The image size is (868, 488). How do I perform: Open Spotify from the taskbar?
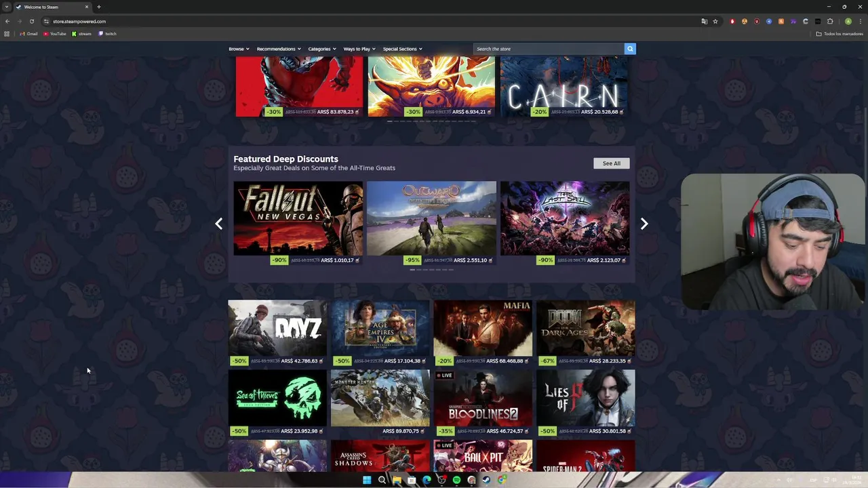pyautogui.click(x=456, y=480)
